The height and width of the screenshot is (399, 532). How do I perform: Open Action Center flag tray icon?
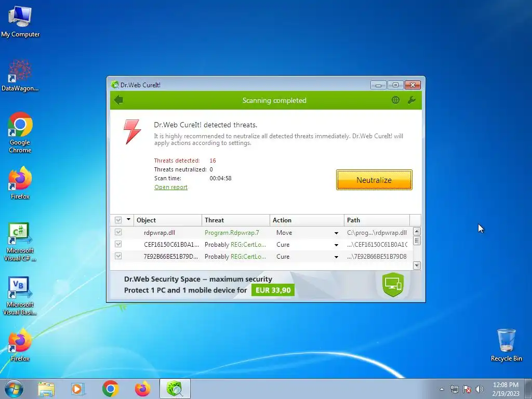click(467, 389)
